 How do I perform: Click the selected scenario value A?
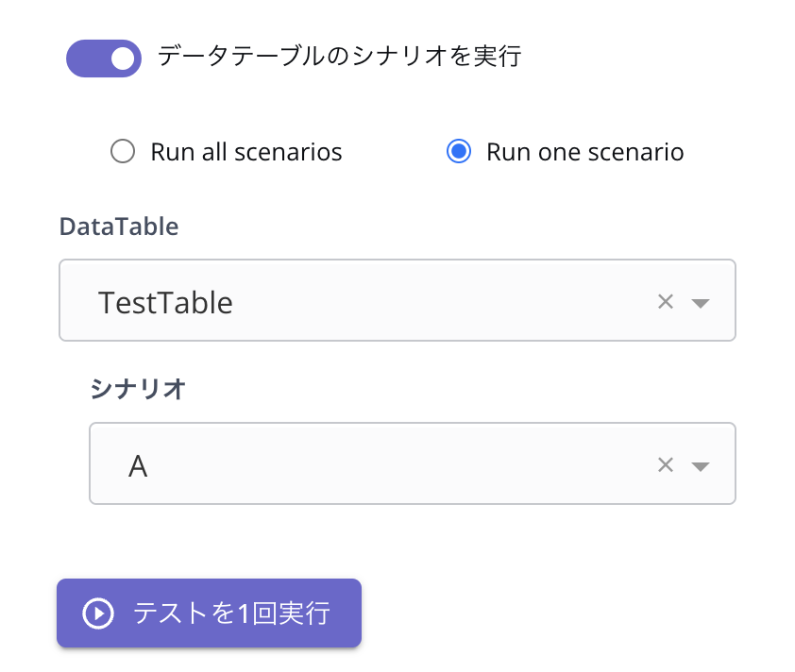tap(138, 466)
